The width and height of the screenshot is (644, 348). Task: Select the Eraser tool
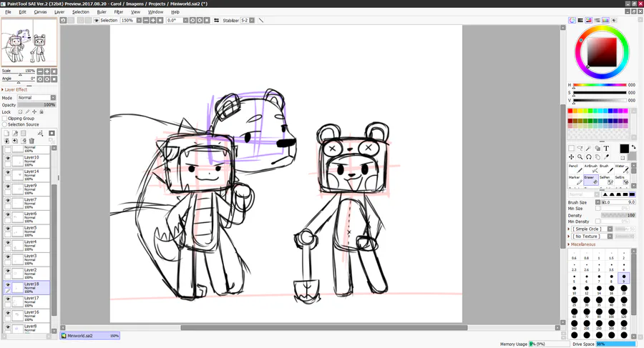point(591,180)
